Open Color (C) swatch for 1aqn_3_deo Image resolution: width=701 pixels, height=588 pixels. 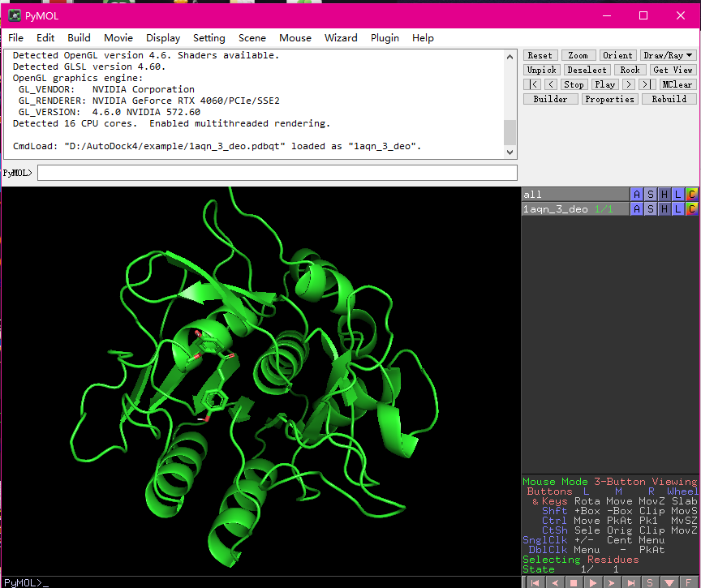(691, 209)
